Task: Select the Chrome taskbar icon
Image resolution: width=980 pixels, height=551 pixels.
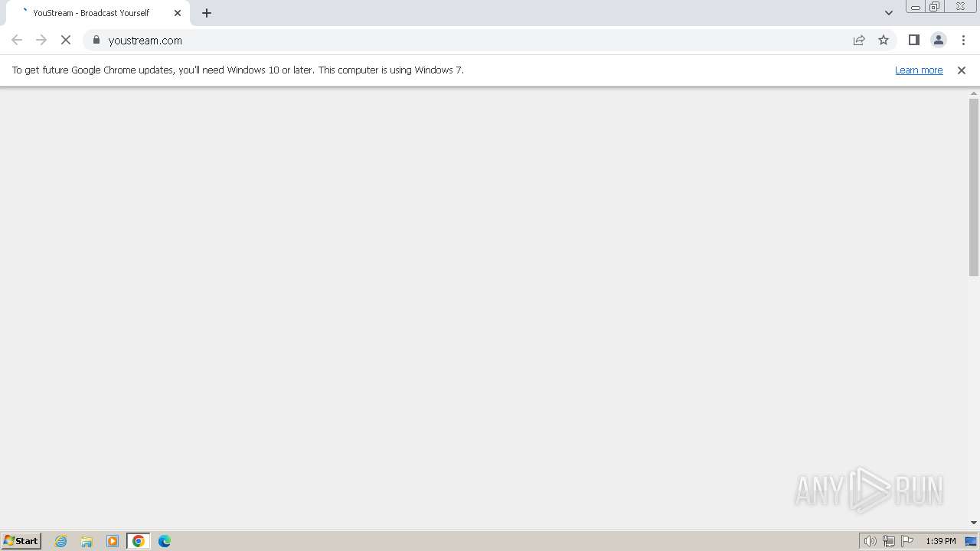Action: click(139, 541)
